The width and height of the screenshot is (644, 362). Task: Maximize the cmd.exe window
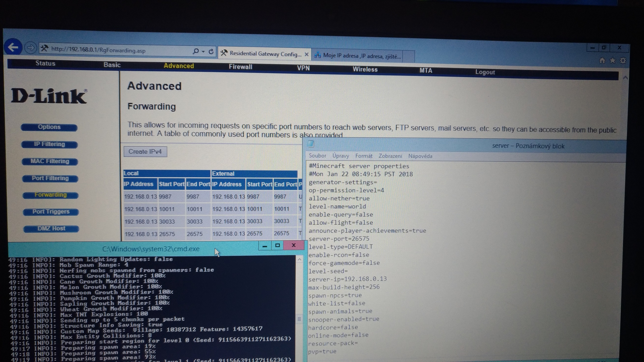point(277,245)
